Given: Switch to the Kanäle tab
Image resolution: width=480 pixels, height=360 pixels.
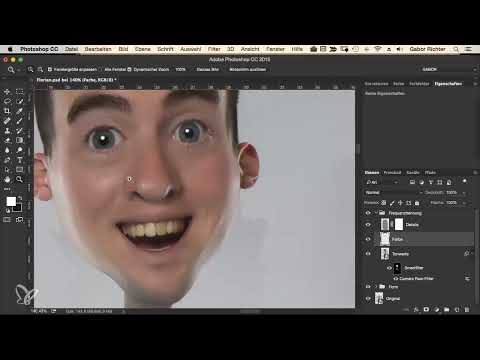Looking at the screenshot, I should pyautogui.click(x=413, y=172).
